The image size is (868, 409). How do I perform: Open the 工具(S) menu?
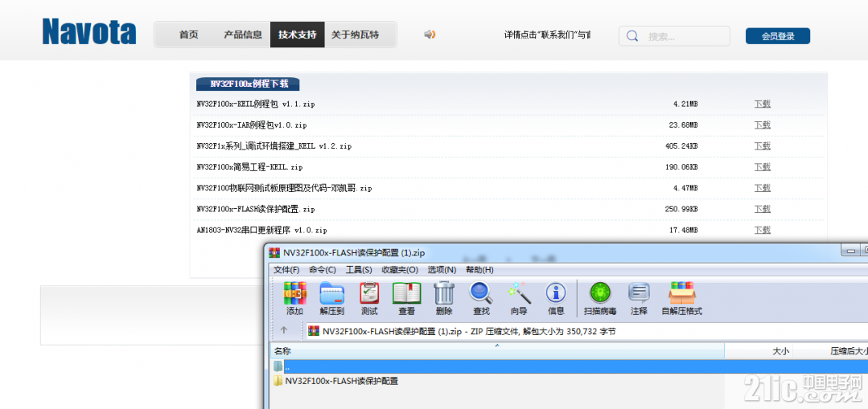pos(359,270)
